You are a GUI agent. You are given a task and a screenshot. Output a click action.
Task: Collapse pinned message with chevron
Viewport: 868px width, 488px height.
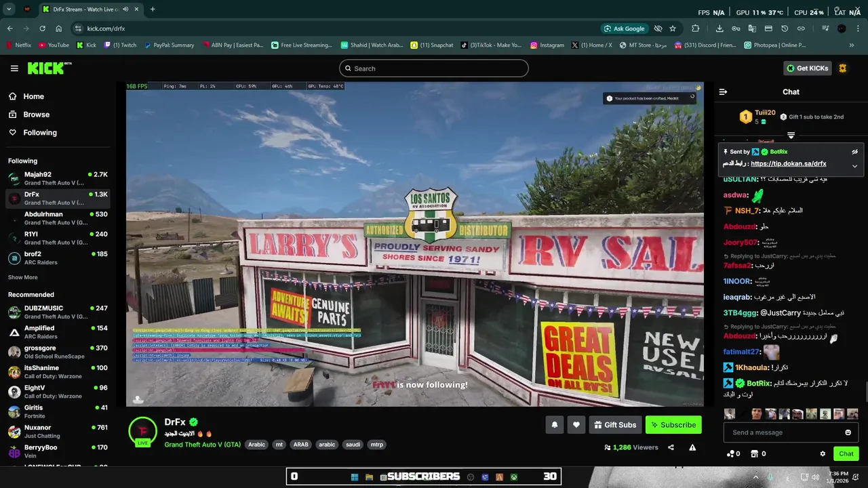click(x=854, y=166)
